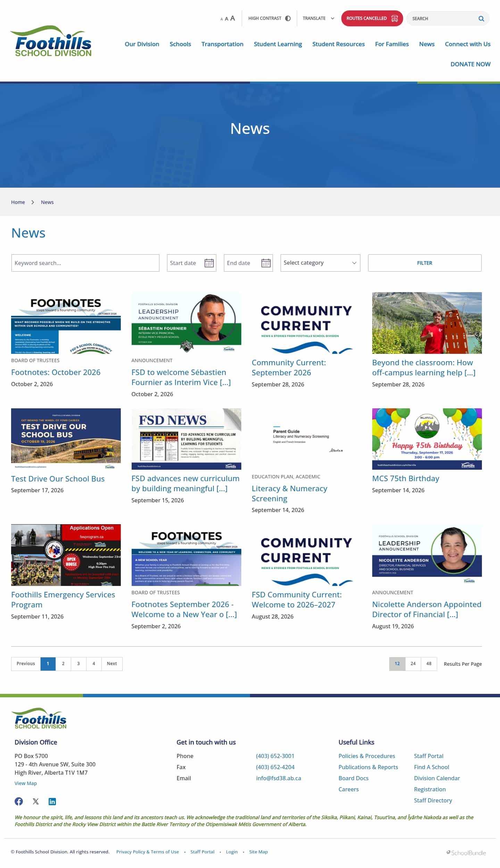Screen dimensions: 500x868
Task: Open the For Families menu
Action: point(392,44)
